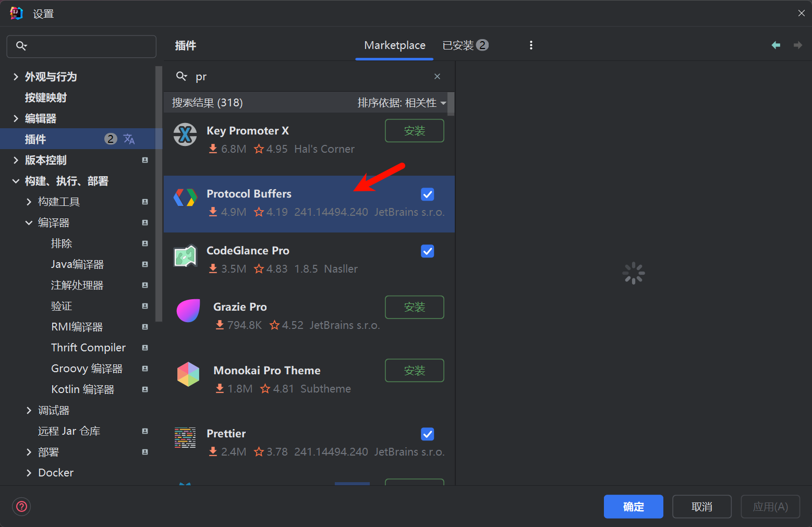The width and height of the screenshot is (812, 527).
Task: Collapse the 编译器 tree node
Action: (x=29, y=223)
